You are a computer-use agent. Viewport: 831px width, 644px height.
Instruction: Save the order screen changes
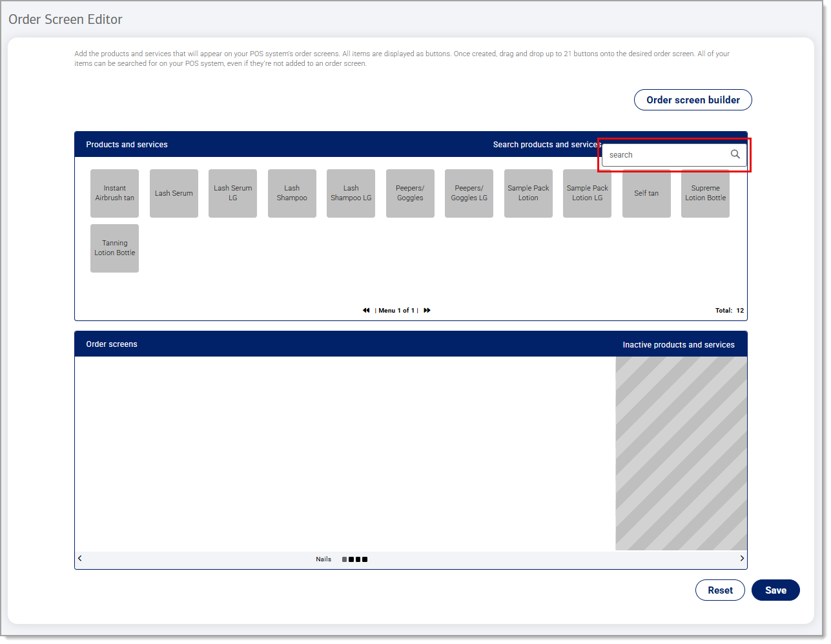(x=775, y=590)
